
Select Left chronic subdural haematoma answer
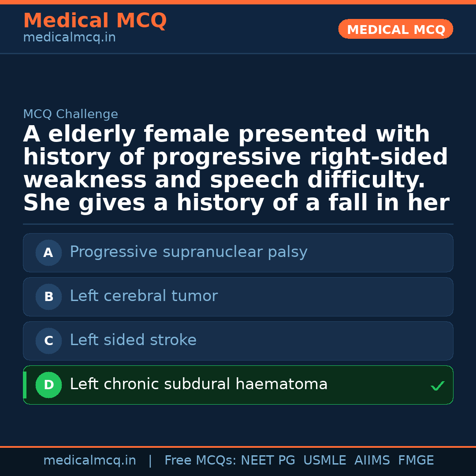tap(199, 384)
